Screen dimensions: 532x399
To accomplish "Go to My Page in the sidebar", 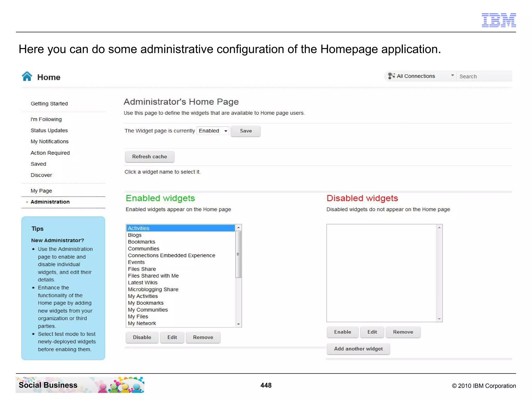I will click(41, 191).
